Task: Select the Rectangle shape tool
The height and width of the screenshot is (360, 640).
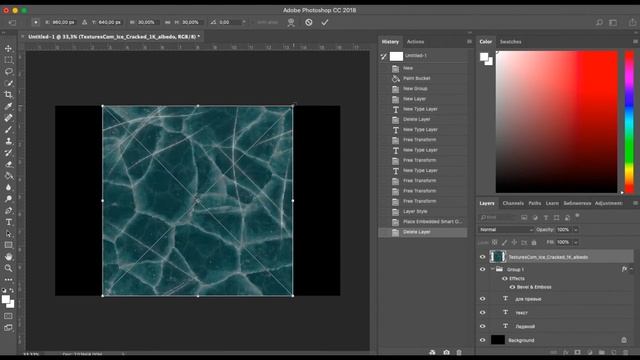Action: [8, 245]
